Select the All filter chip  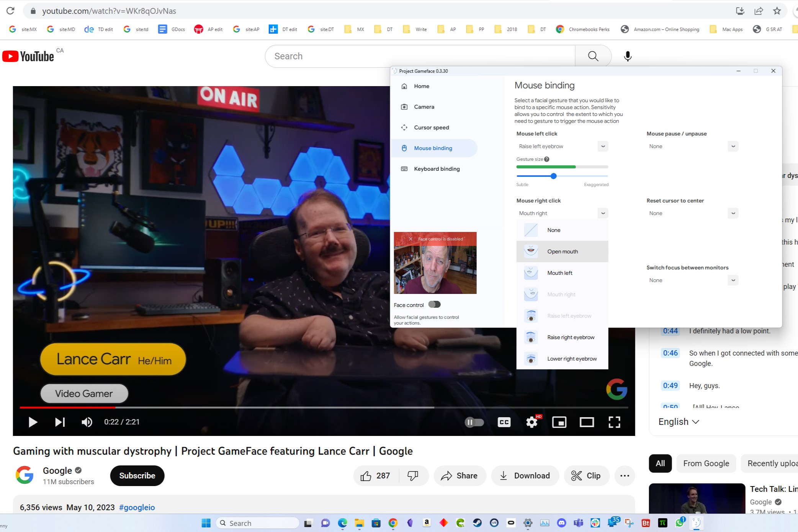pos(660,463)
